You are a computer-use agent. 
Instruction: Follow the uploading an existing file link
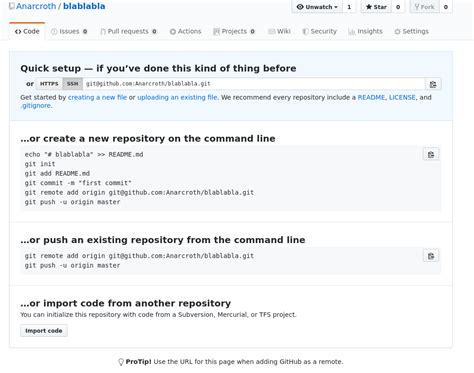point(177,97)
